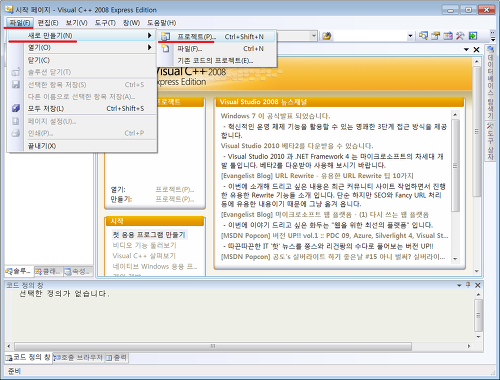
Task: Click the save icon beside 선택한 항목 저장
Action: click(16, 84)
